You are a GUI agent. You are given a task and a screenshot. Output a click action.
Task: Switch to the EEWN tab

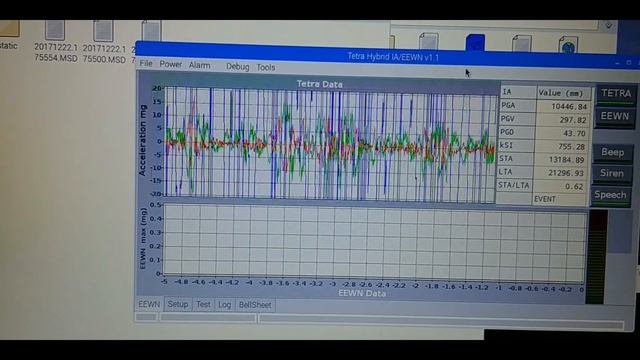tap(149, 304)
